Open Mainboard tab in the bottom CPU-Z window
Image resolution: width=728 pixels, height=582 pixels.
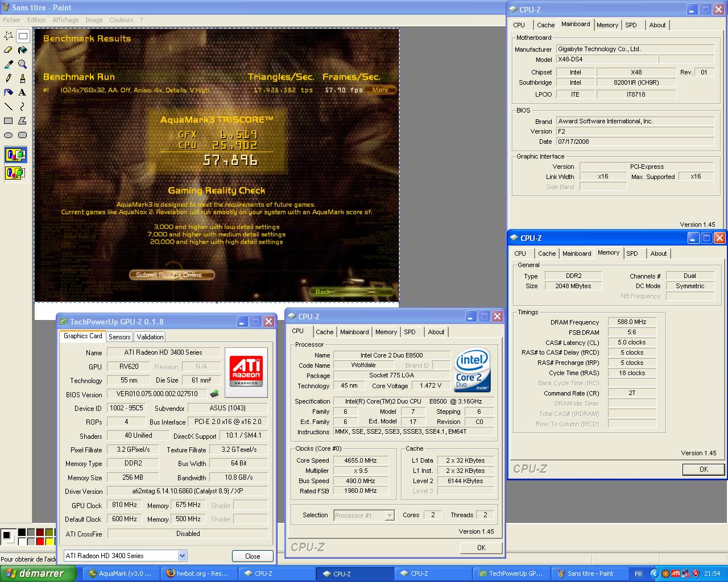click(354, 332)
